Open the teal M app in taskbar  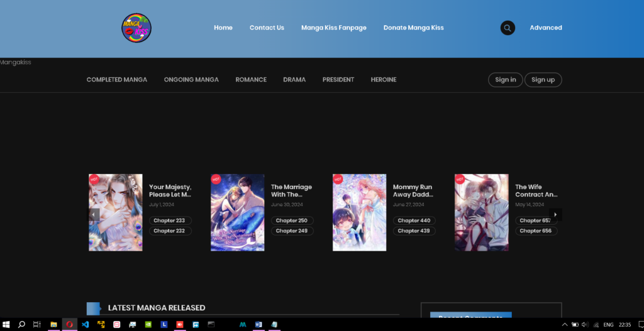coord(243,325)
